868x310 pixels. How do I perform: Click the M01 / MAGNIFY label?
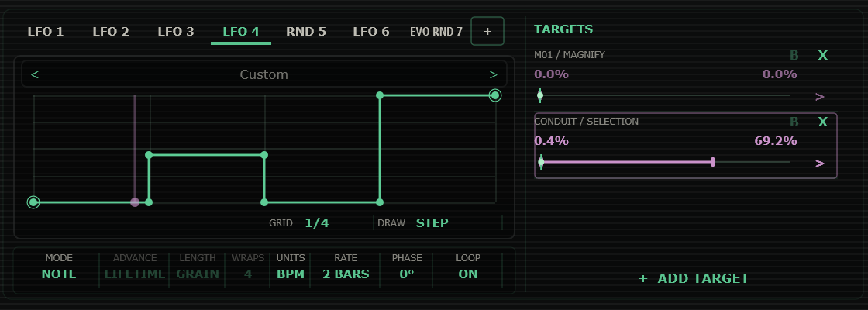570,55
